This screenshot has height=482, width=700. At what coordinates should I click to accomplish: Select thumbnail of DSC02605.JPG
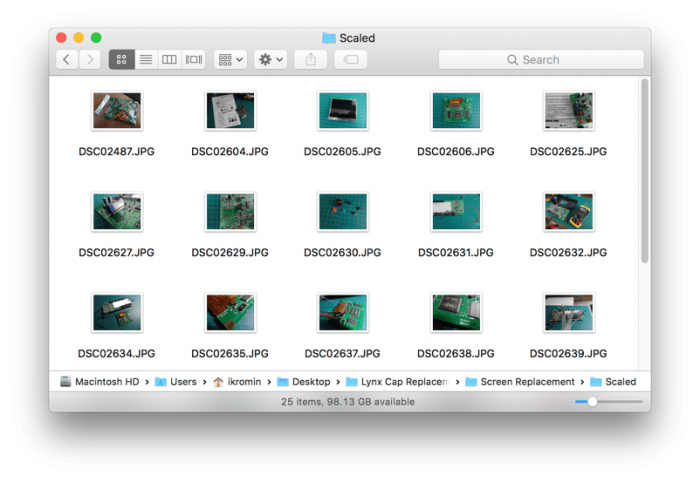[343, 111]
